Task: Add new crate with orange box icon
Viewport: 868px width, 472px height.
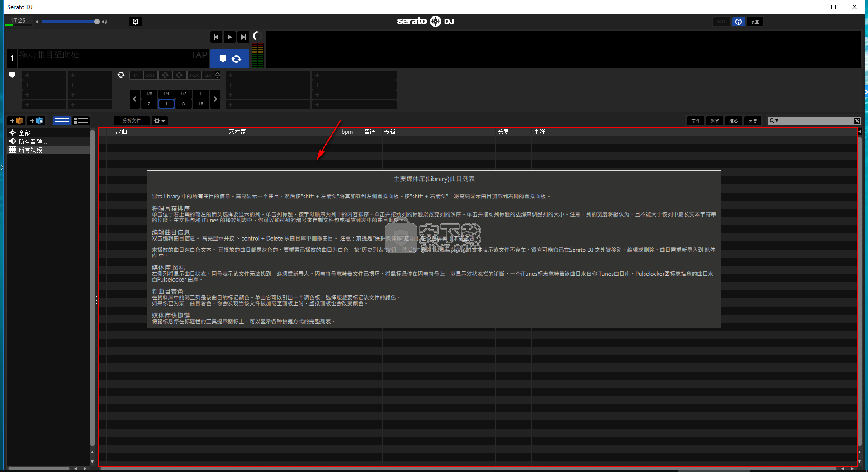Action: (16, 121)
